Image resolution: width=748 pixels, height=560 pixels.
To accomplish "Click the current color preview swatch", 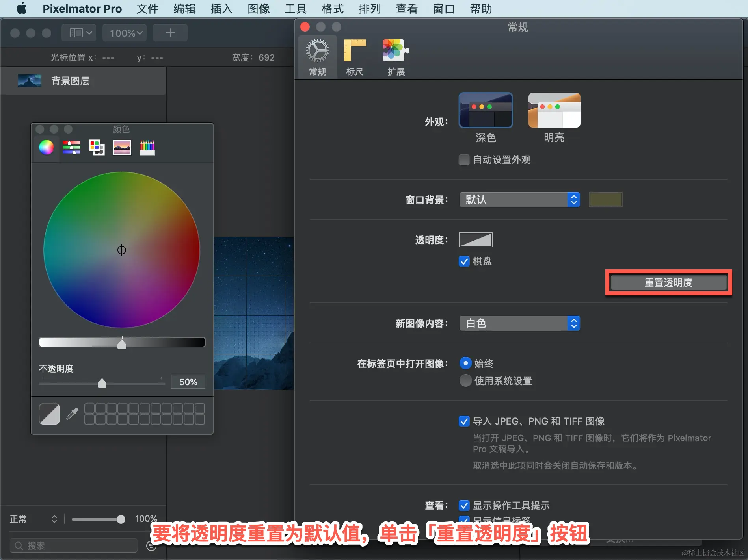I will pyautogui.click(x=49, y=414).
